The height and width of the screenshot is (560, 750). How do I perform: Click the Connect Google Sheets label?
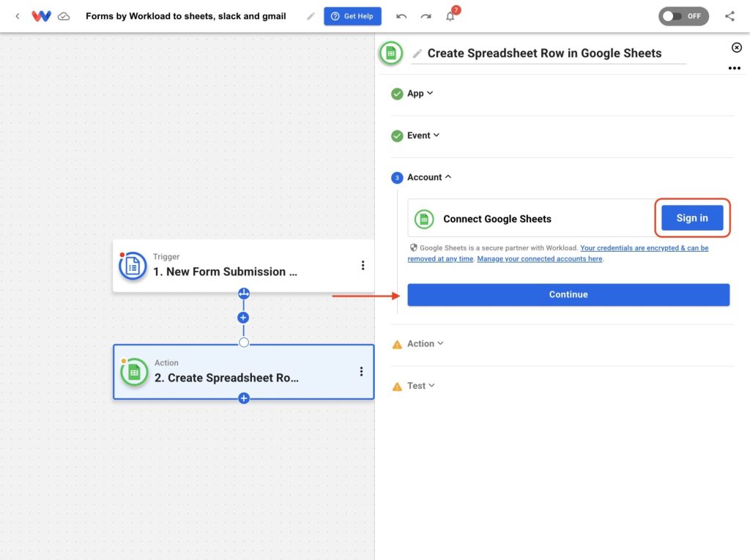click(x=497, y=219)
